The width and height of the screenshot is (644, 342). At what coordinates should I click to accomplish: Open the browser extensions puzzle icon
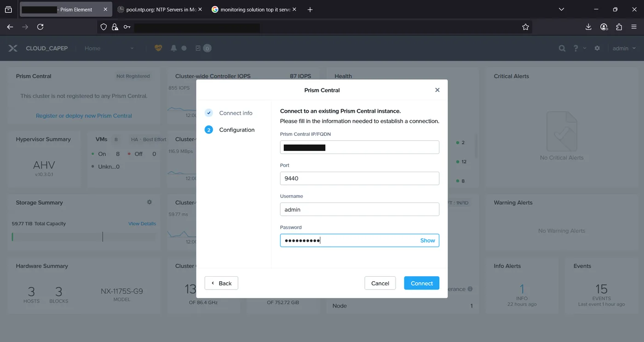(x=619, y=27)
